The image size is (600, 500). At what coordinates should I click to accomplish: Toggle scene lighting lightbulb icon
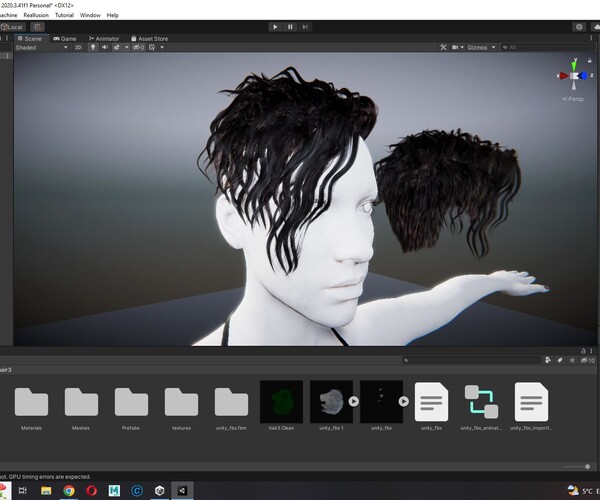pyautogui.click(x=93, y=47)
